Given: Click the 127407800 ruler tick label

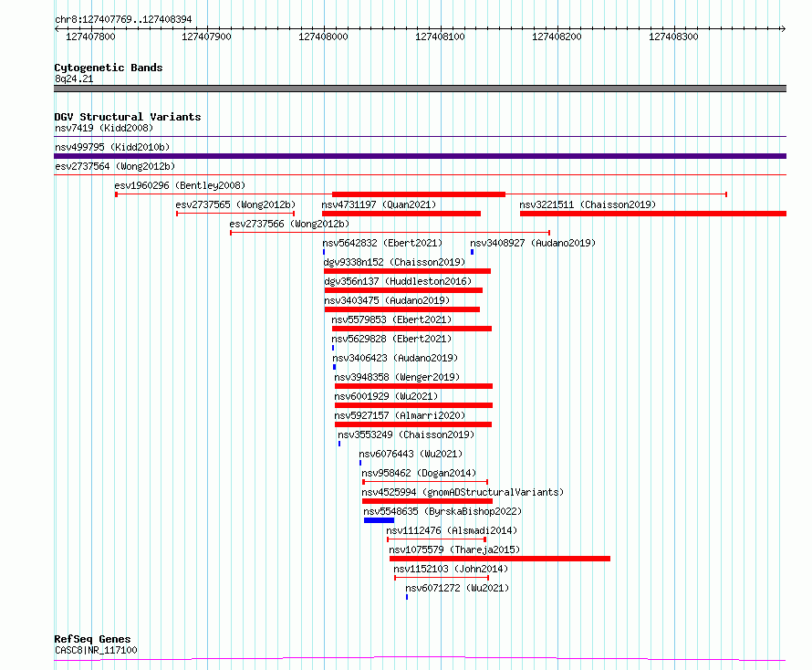Looking at the screenshot, I should tap(90, 37).
